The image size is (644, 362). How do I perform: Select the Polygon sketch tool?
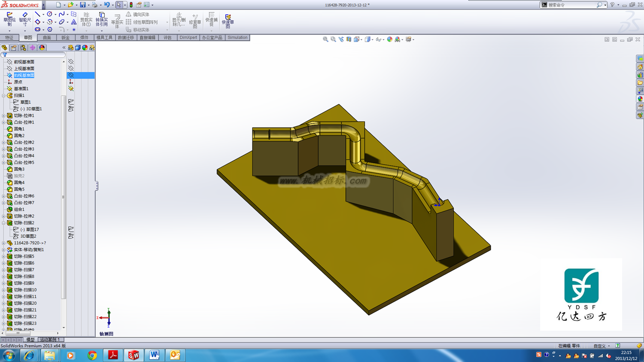(x=49, y=30)
